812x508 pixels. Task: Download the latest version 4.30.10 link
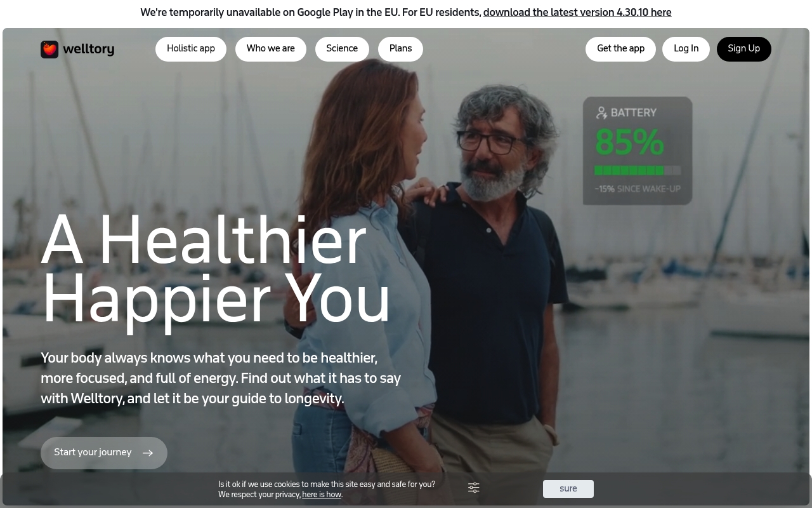pyautogui.click(x=577, y=13)
